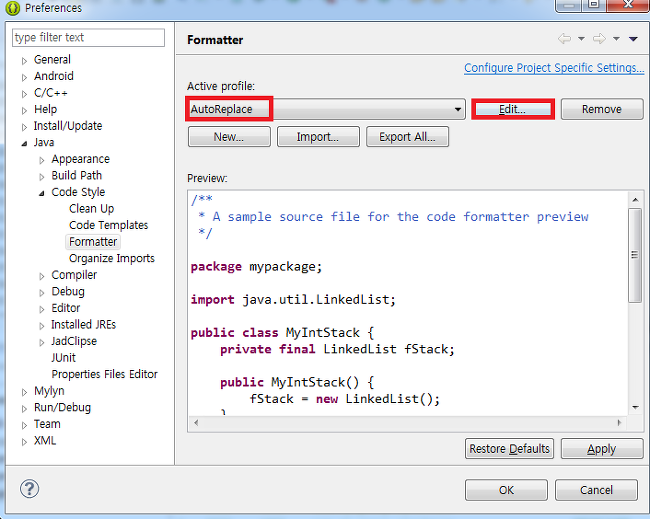
Task: Select Code Templates preference page
Action: 108,225
